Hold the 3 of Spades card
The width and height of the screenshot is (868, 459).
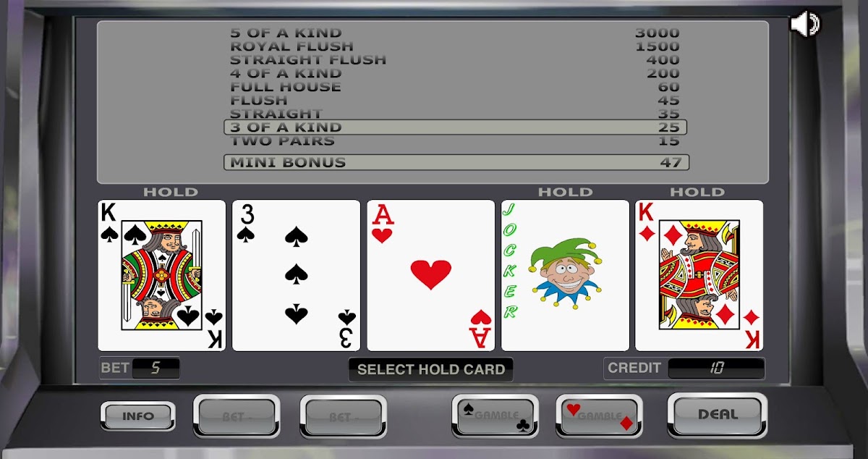click(296, 276)
